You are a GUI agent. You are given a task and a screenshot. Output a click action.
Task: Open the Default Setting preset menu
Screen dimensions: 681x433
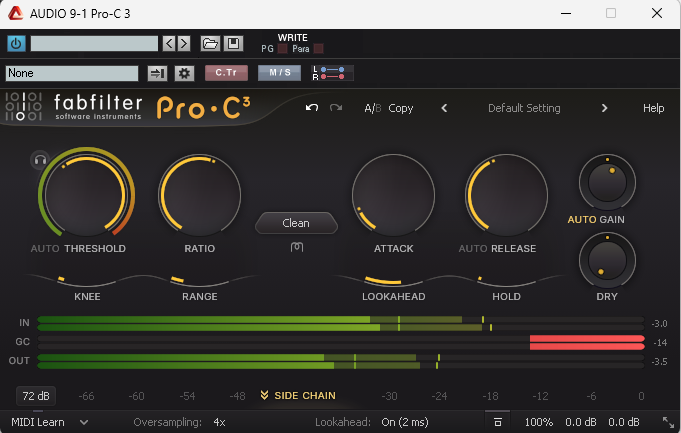point(523,108)
